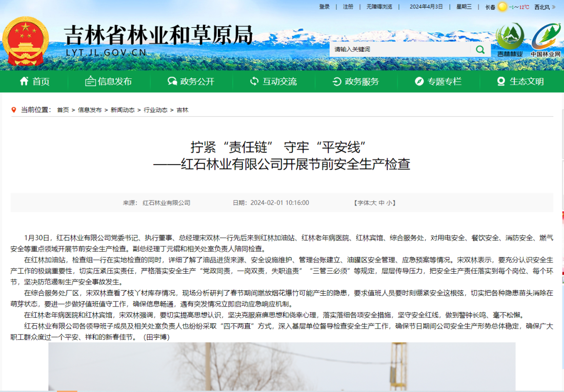Set article font size to 小
564x392 pixels.
[x=389, y=203]
